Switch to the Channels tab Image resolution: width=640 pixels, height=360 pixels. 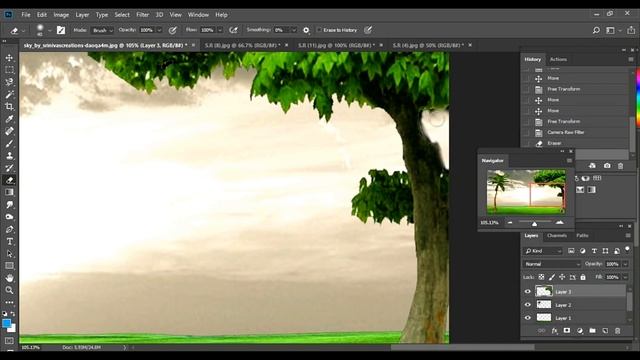557,236
